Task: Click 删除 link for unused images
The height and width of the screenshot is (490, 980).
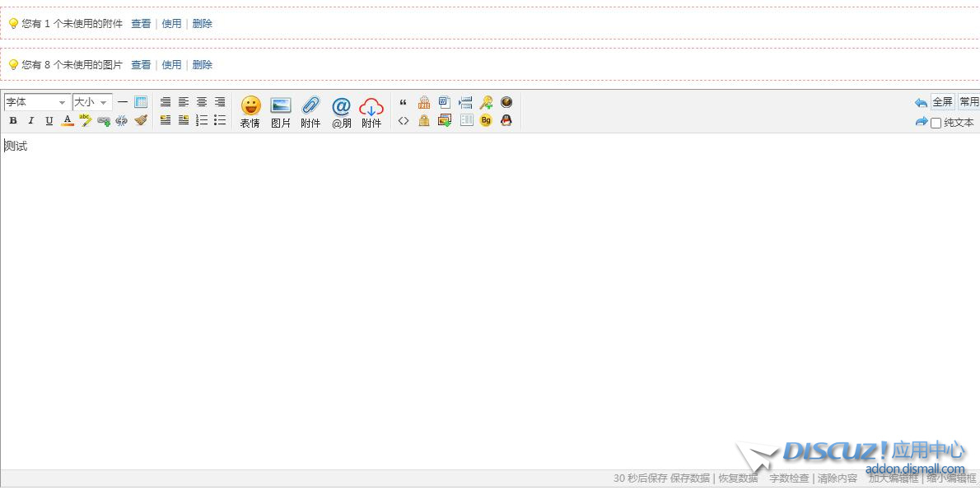Action: pyautogui.click(x=203, y=65)
